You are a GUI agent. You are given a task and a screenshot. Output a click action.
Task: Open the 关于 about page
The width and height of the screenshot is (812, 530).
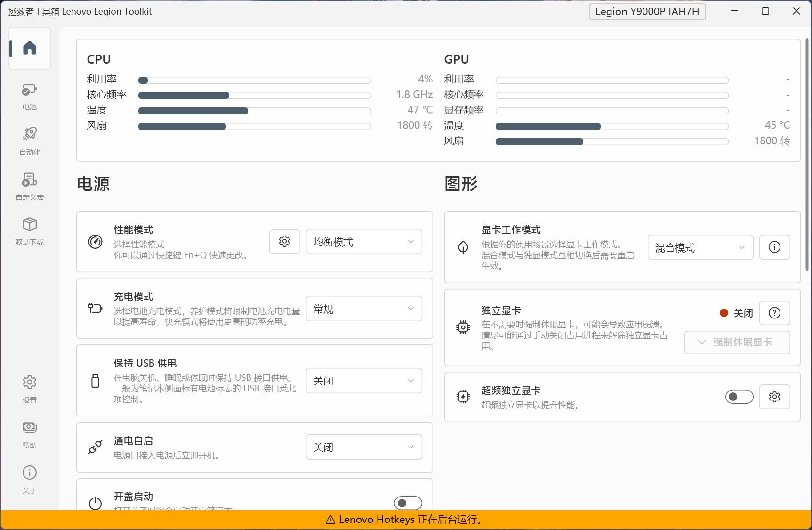(30, 480)
